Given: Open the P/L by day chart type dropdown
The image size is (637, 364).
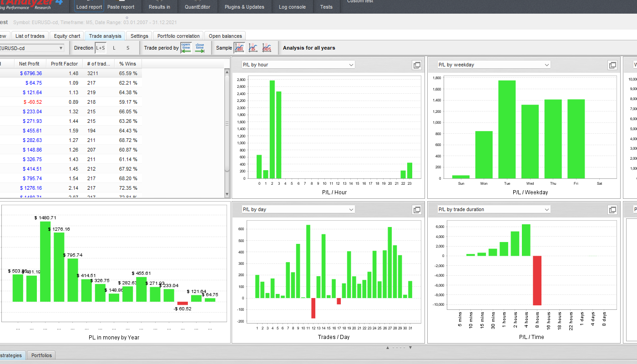Looking at the screenshot, I should click(x=298, y=209).
